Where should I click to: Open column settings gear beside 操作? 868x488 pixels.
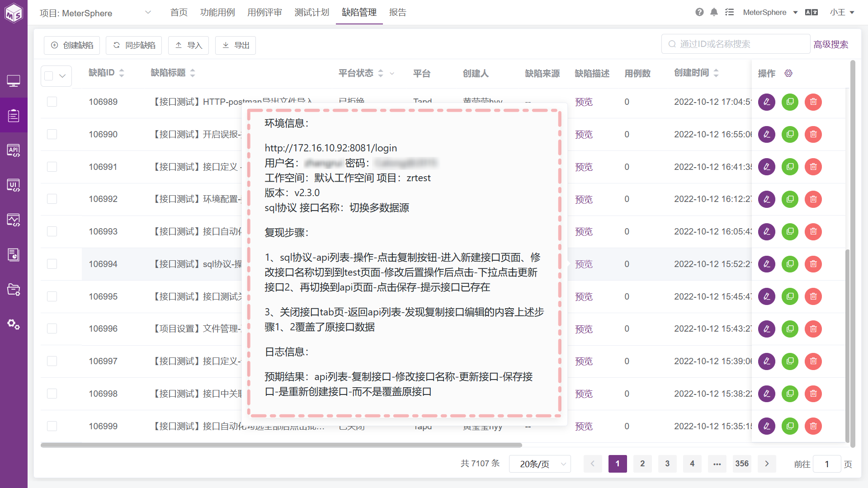(x=788, y=73)
